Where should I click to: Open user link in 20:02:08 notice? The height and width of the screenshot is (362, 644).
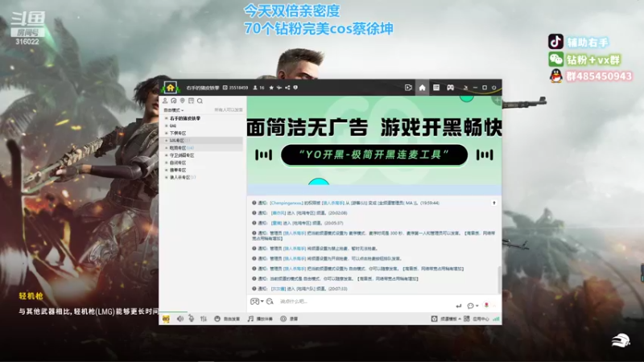coord(278,213)
